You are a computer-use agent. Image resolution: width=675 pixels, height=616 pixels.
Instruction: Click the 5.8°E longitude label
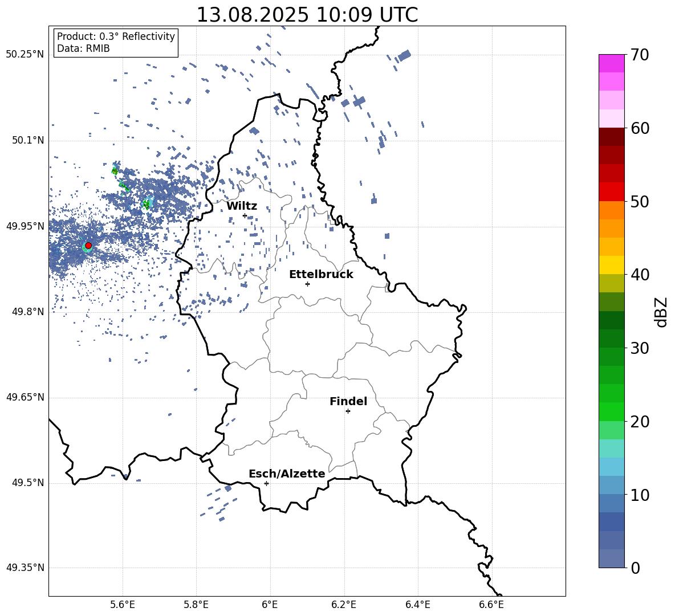click(196, 605)
